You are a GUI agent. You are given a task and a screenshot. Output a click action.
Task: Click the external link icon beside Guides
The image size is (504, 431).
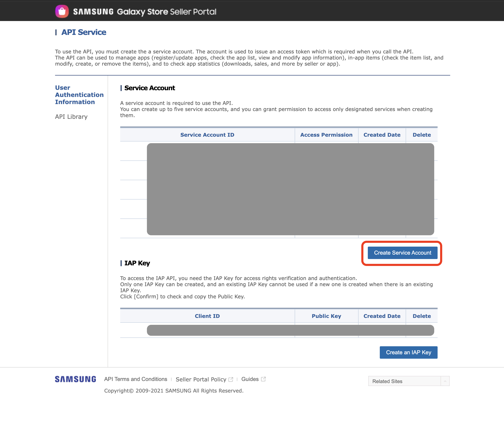tap(263, 379)
